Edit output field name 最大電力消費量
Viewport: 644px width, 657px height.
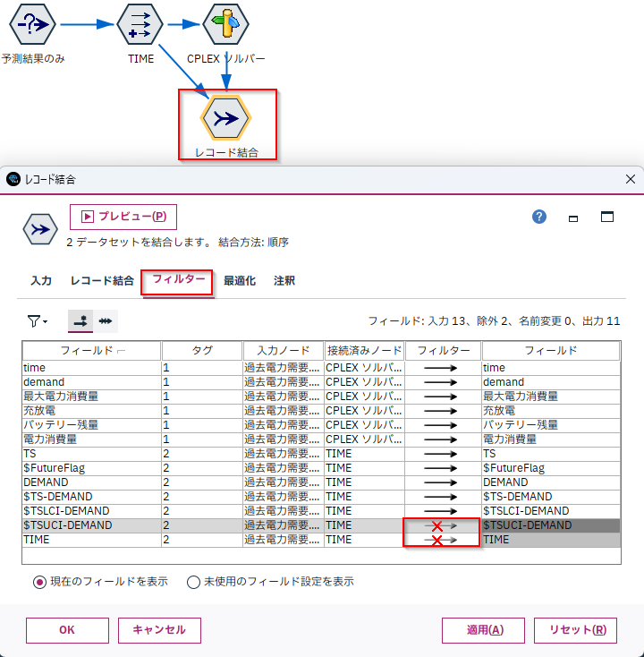coord(551,397)
